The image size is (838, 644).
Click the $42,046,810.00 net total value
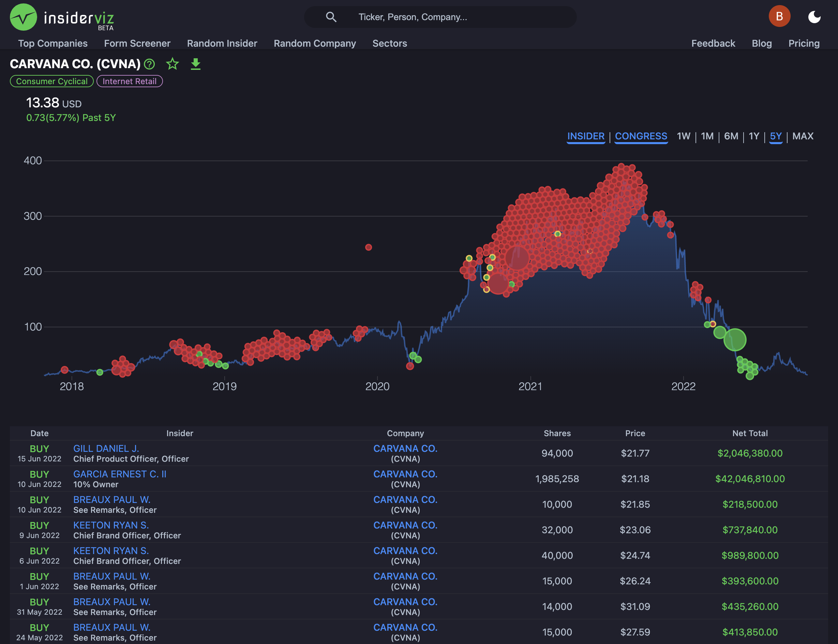pos(750,479)
